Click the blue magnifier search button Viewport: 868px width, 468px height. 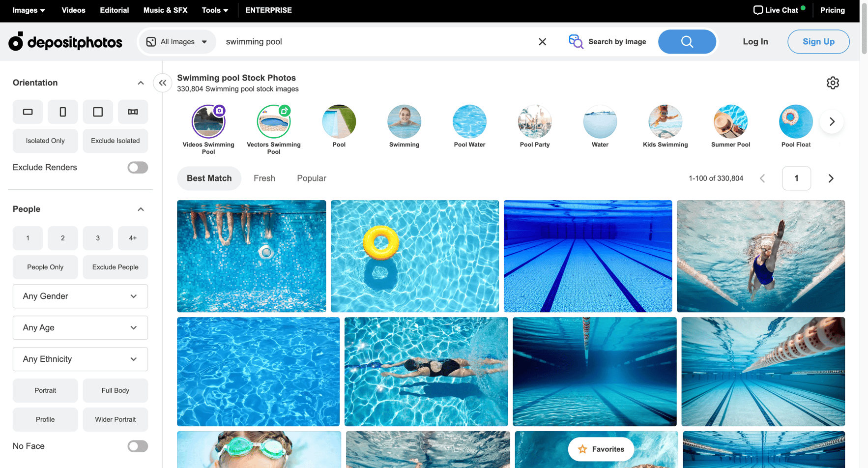coord(687,42)
